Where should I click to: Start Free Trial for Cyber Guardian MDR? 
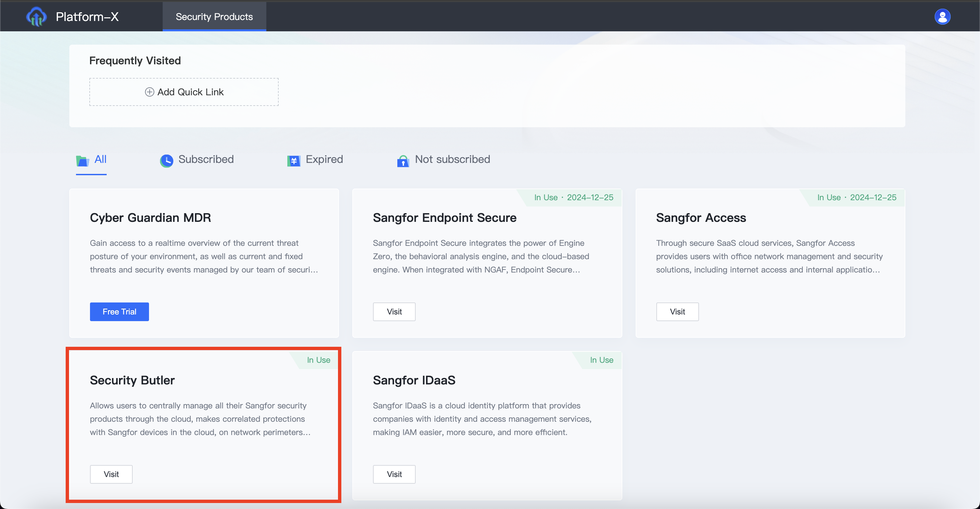coord(119,312)
